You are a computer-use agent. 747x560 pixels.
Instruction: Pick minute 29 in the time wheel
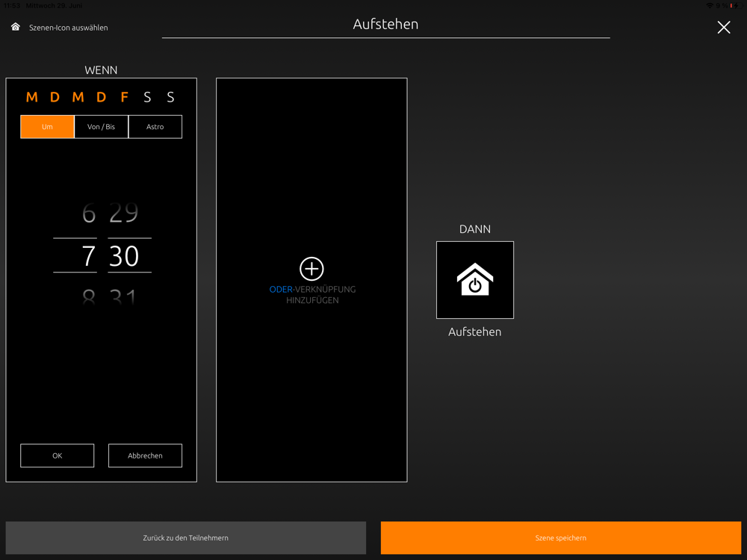pos(124,213)
